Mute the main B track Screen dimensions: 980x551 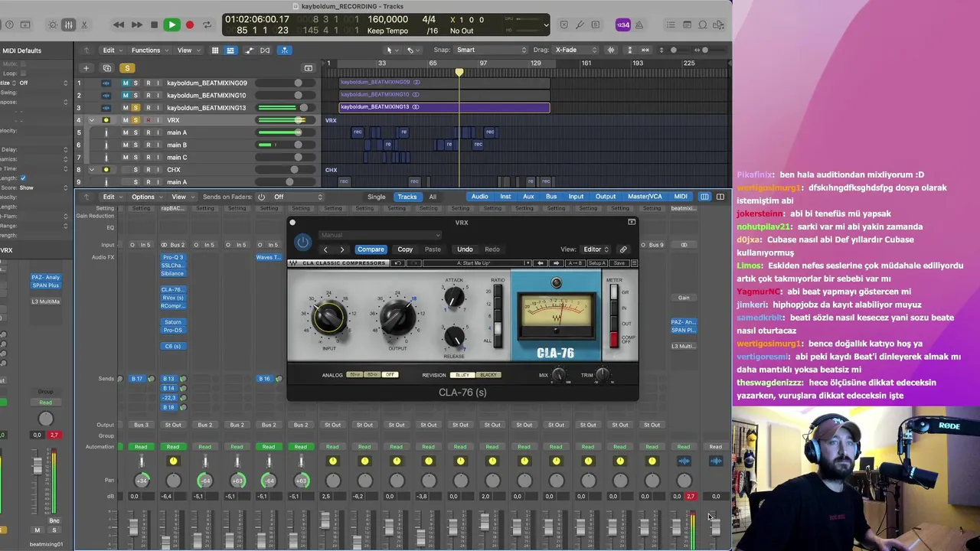[126, 145]
